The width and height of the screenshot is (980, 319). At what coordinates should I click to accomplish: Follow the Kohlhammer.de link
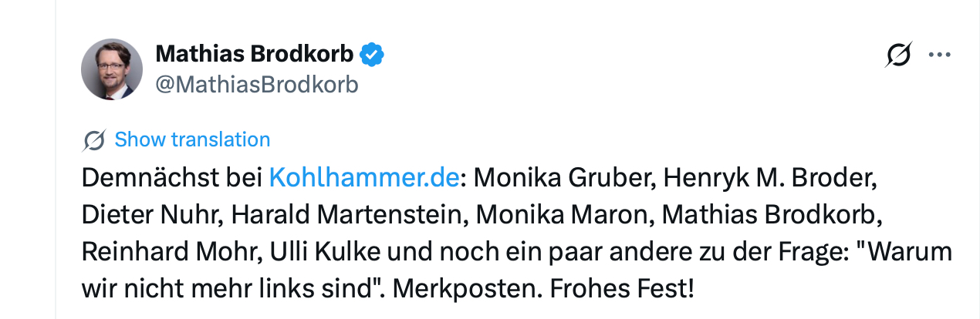point(364,178)
